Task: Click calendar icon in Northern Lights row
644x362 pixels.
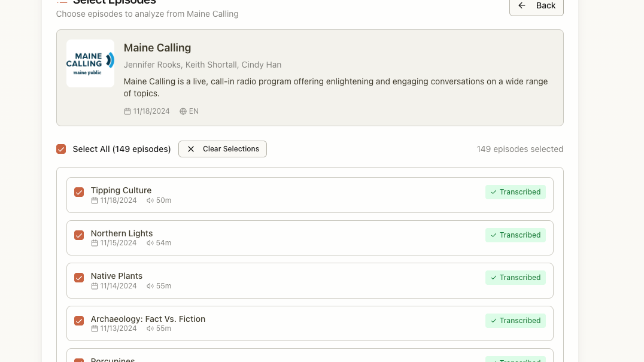Action: point(95,243)
